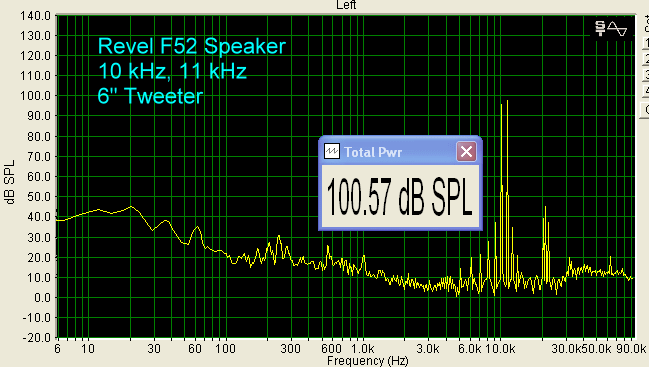649x367 pixels.
Task: Select partially visible button 4 on right edge
Action: 646,91
